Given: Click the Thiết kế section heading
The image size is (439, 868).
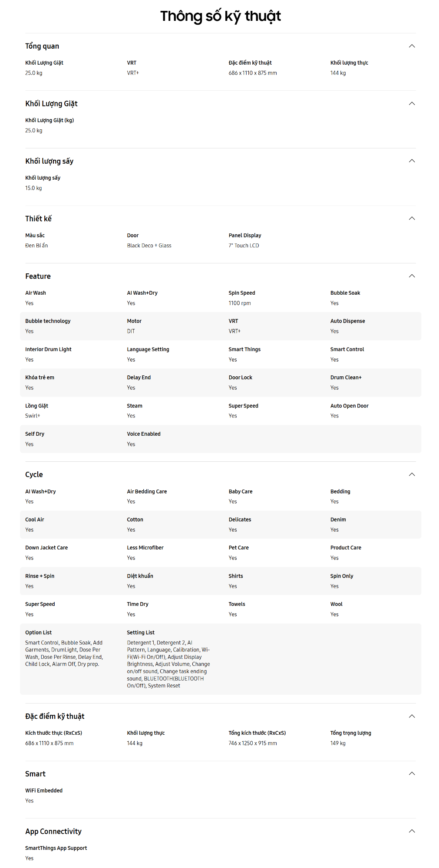Looking at the screenshot, I should (x=38, y=219).
